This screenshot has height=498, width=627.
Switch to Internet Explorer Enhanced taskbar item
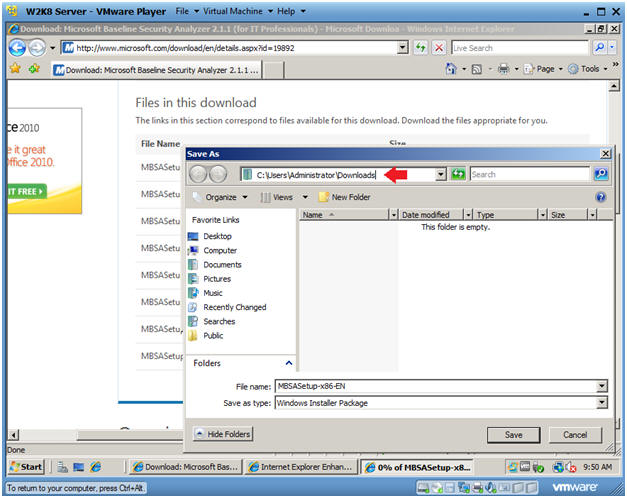tap(300, 467)
